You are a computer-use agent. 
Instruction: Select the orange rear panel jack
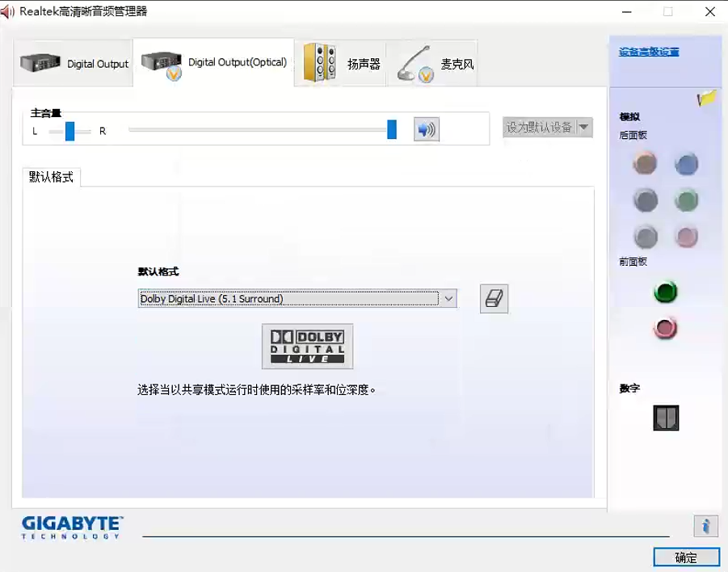pyautogui.click(x=645, y=163)
